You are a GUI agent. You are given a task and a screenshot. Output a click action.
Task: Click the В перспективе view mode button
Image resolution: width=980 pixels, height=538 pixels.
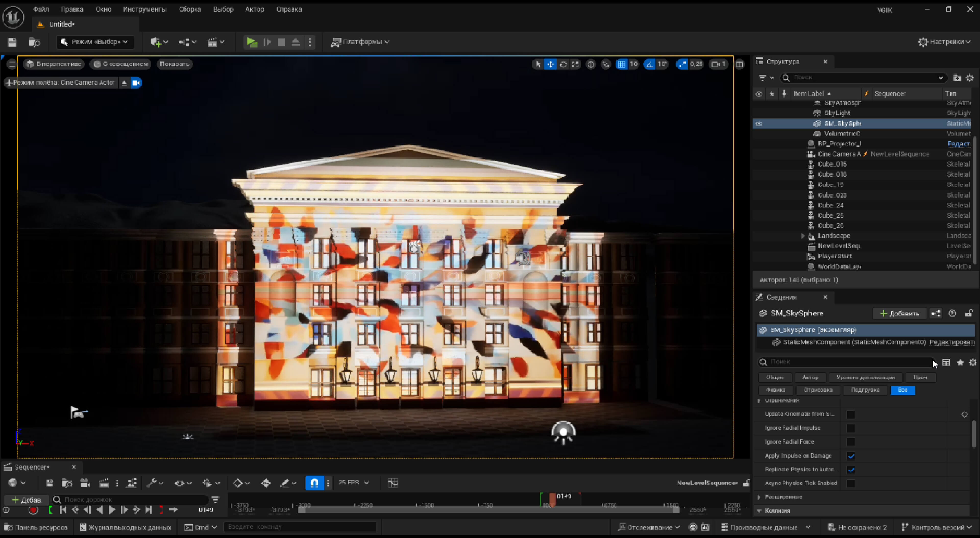(54, 64)
